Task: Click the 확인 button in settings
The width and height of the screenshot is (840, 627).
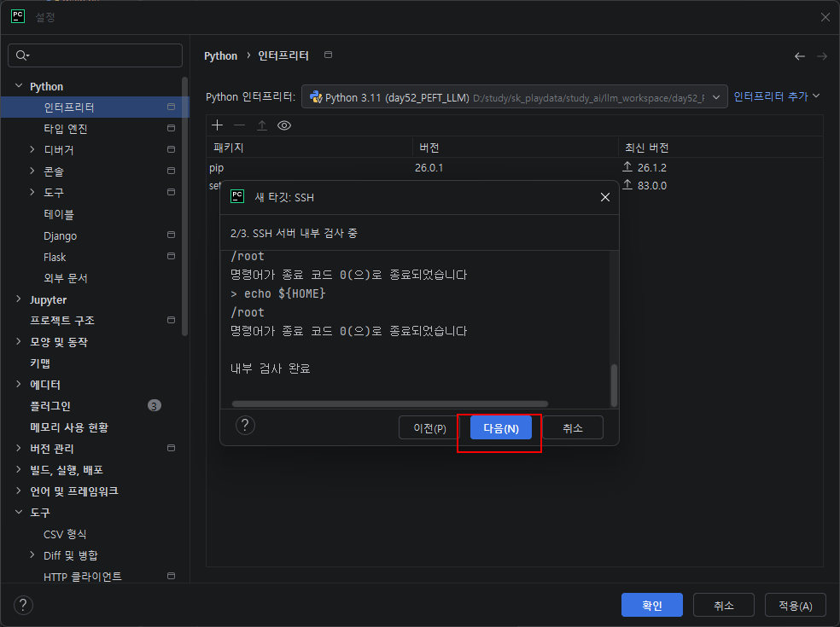Action: [652, 605]
